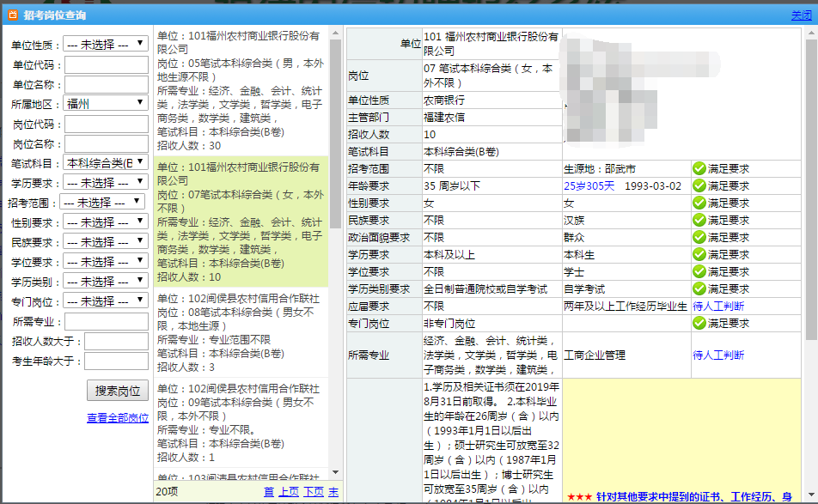
Task: Click green check icon in 学位要求 result row
Action: 699,272
